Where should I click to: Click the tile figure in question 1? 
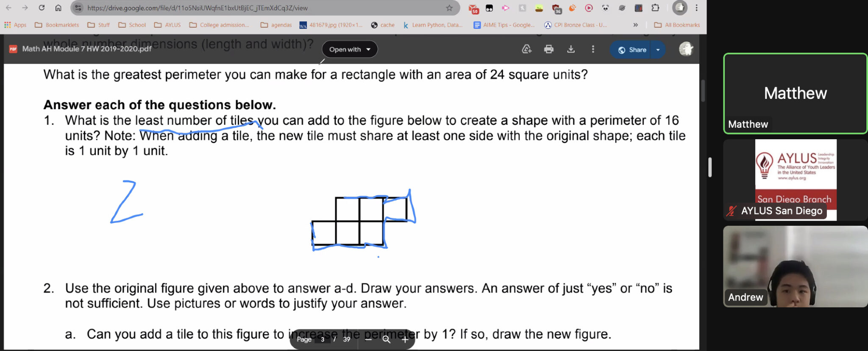point(359,221)
